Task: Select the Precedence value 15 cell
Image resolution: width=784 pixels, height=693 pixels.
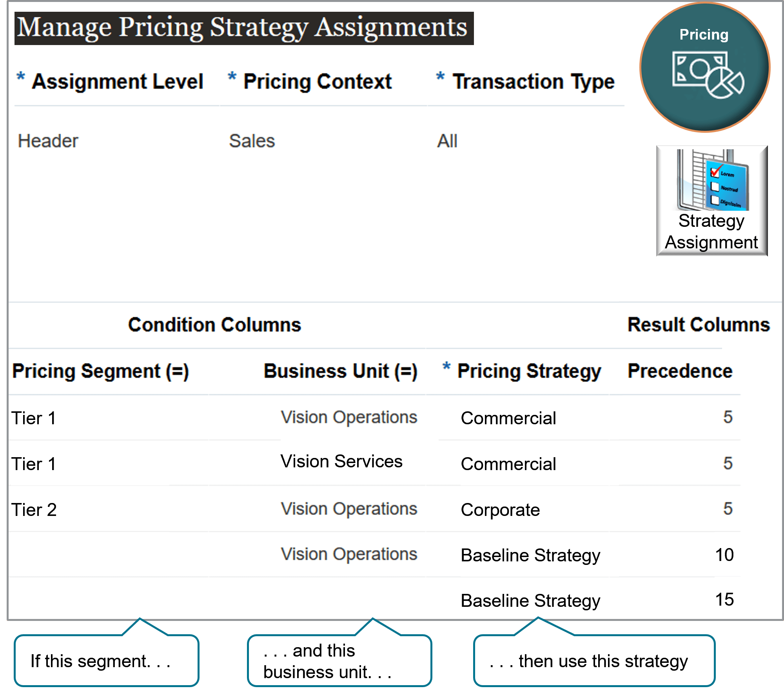Action: pos(725,600)
